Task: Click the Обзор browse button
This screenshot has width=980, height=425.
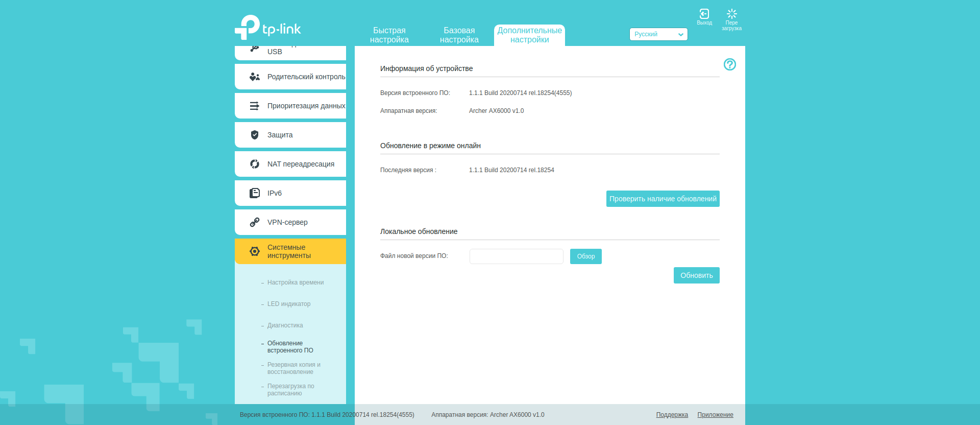Action: coord(585,256)
